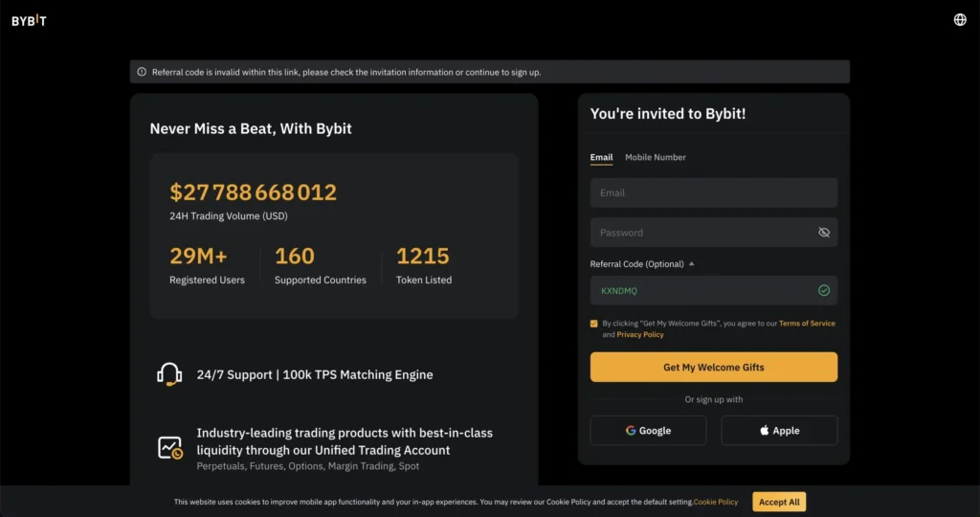Screen dimensions: 980x517
Task: Sign up with Google
Action: pyautogui.click(x=648, y=431)
